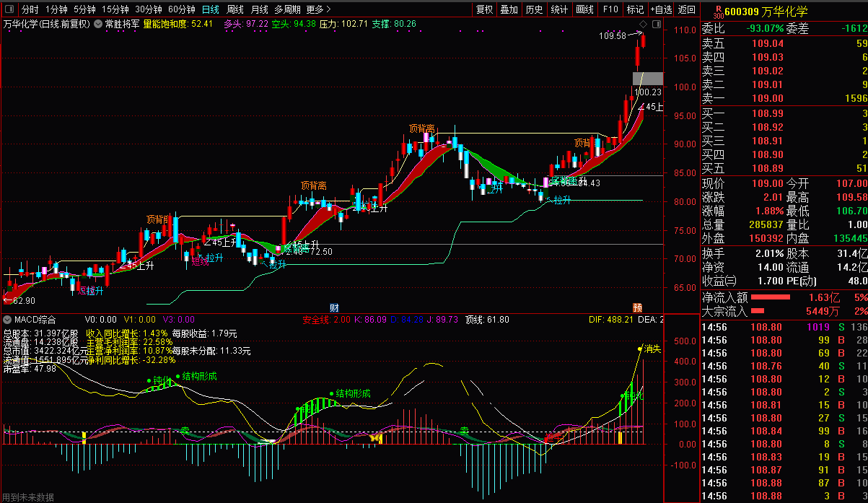Screen dimensions: 868x503
Task: Click the 109.58 high label on the candlestick chart
Action: [613, 35]
